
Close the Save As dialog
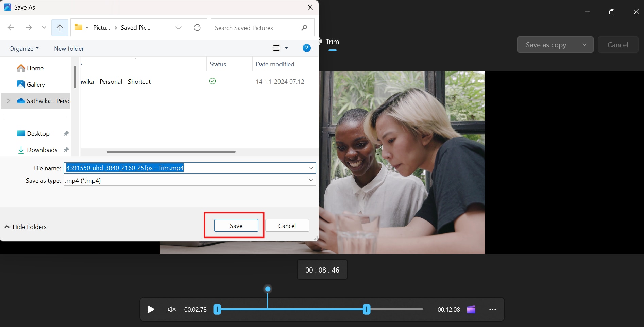310,7
